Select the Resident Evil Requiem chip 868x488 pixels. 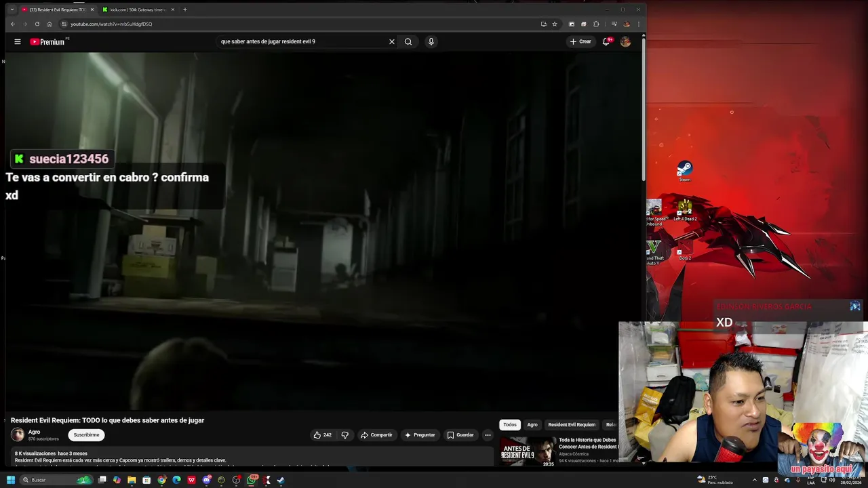pos(572,425)
